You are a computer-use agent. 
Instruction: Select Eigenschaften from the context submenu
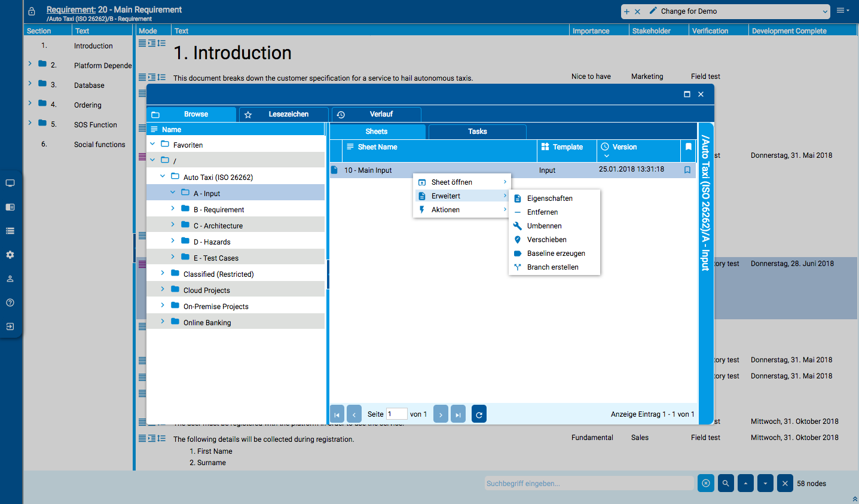pos(549,198)
